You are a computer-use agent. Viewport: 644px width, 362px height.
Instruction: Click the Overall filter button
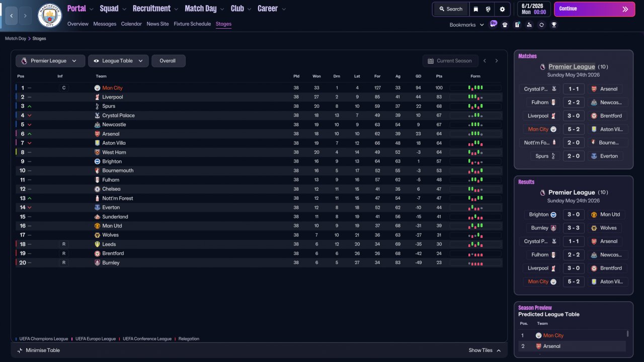168,61
